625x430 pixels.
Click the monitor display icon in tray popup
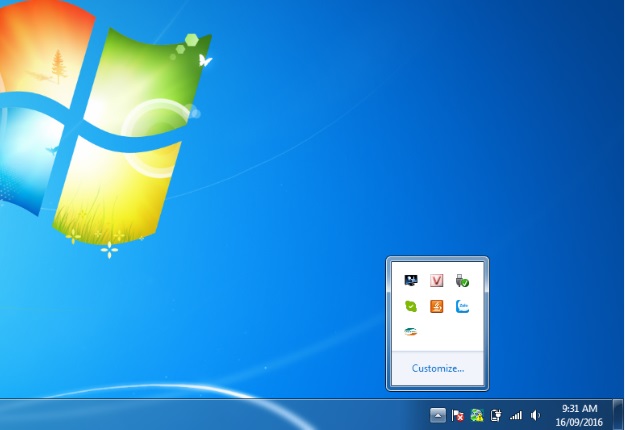tap(411, 281)
